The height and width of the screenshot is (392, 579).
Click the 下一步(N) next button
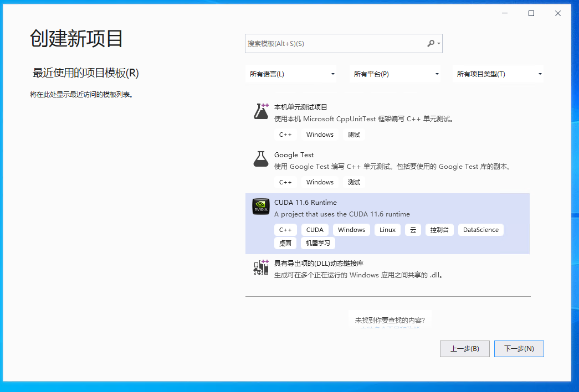pos(519,349)
